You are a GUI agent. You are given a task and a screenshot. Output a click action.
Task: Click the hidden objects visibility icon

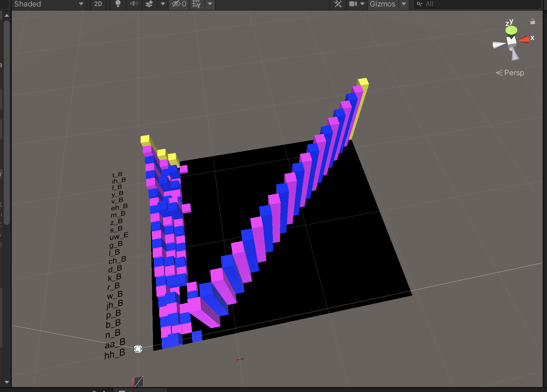coord(179,4)
